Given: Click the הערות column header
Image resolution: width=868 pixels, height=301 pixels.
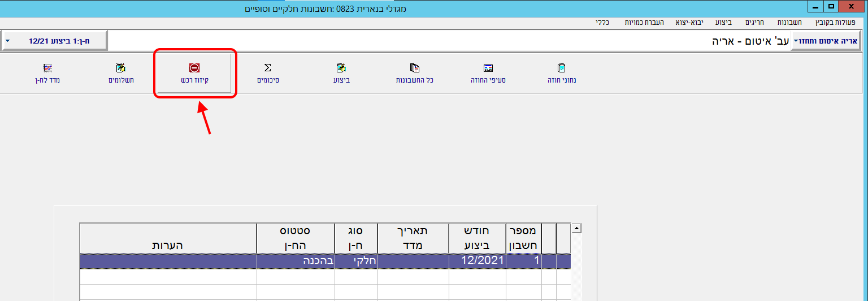Looking at the screenshot, I should [x=168, y=246].
